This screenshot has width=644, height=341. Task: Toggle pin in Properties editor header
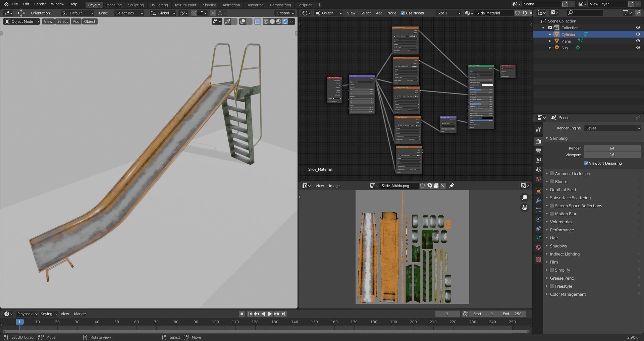(x=638, y=118)
